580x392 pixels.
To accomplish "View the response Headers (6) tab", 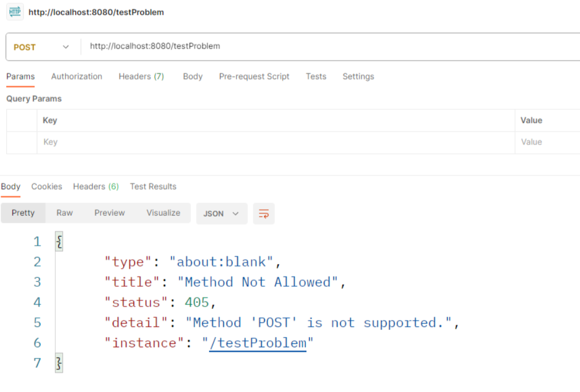I will click(96, 186).
